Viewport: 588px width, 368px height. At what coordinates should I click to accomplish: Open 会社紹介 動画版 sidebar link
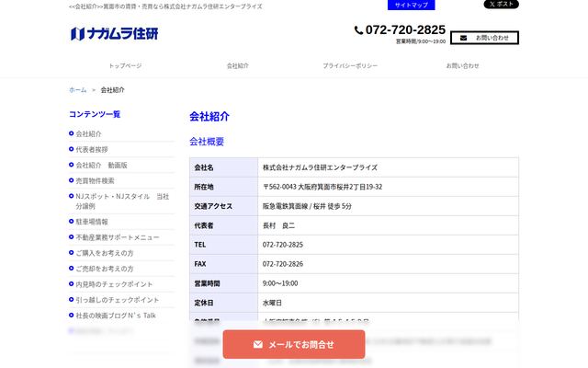click(102, 166)
